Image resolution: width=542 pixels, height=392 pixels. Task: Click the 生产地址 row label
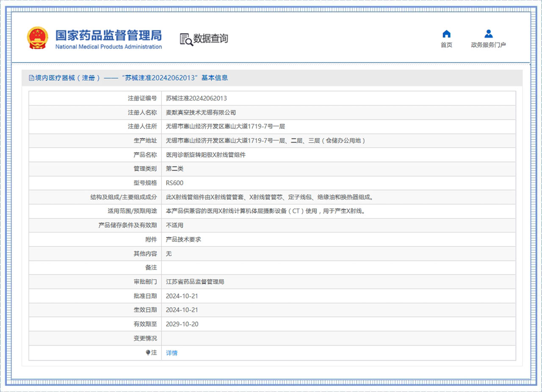145,141
